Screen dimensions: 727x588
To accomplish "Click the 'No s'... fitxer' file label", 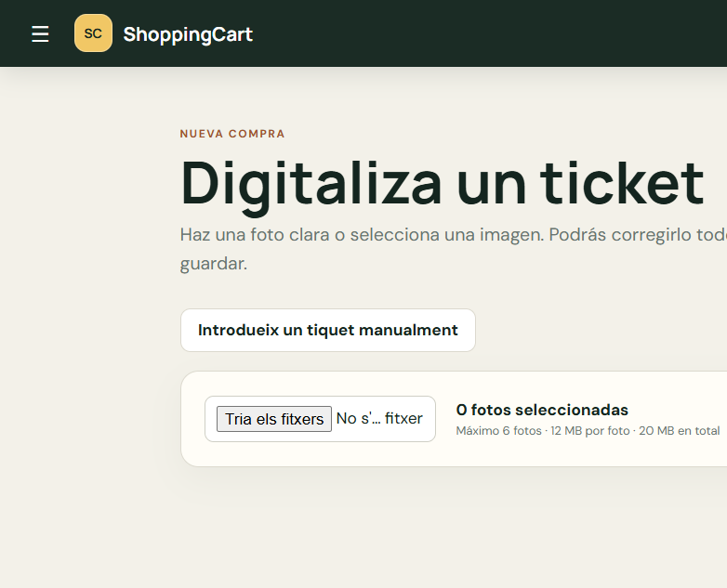I will [379, 418].
